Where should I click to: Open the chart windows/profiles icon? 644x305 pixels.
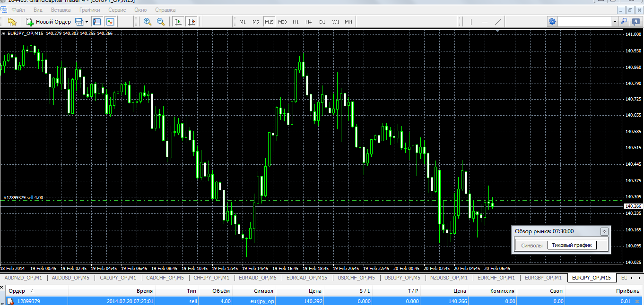pyautogui.click(x=79, y=22)
